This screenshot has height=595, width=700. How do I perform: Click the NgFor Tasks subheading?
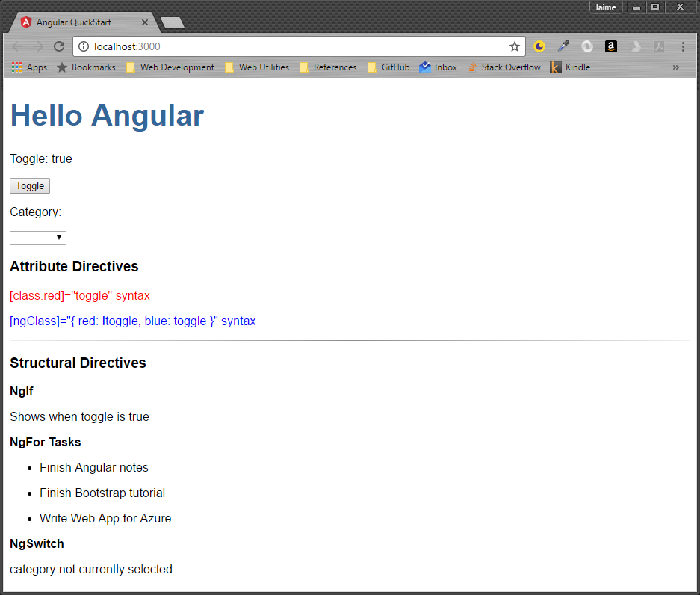[46, 443]
